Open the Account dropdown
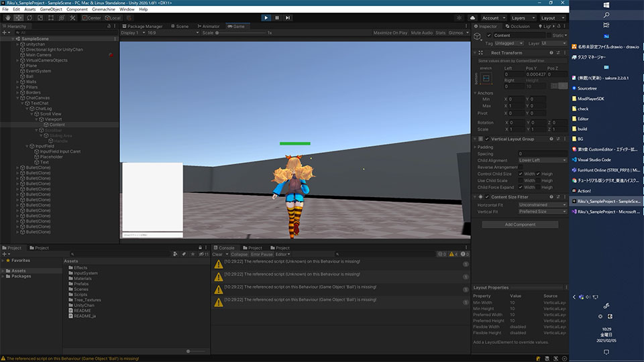The image size is (644, 362). (493, 17)
